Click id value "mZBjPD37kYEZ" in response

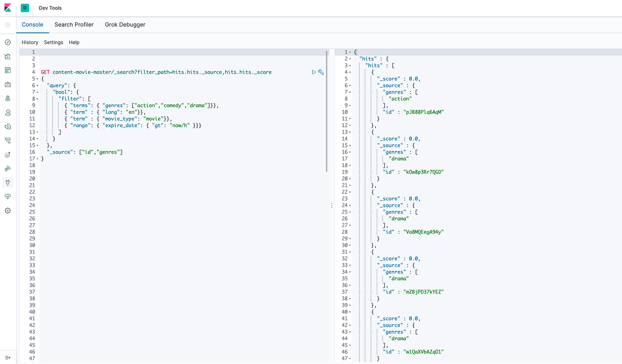(x=424, y=292)
